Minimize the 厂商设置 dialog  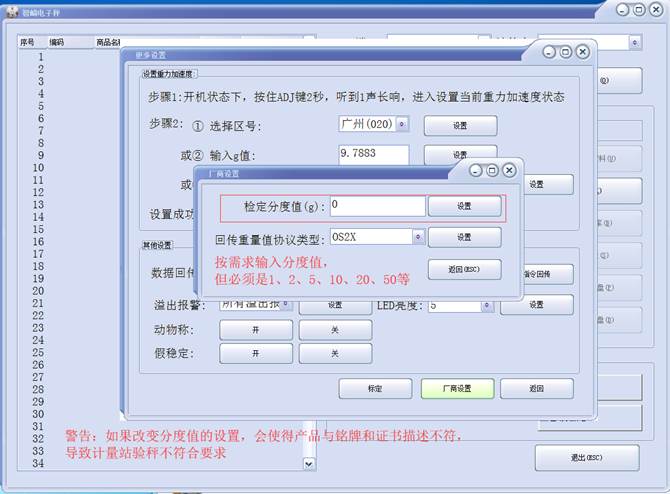[476, 171]
